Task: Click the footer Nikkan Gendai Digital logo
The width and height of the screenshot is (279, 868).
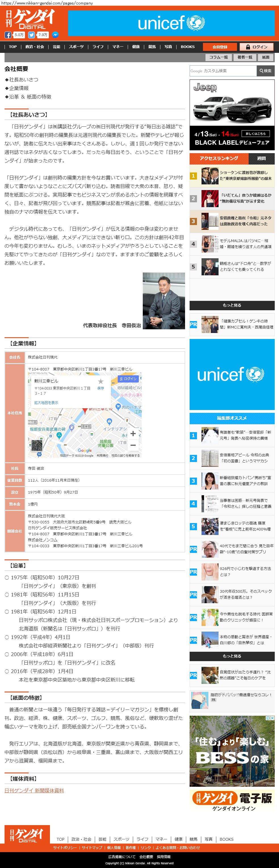Action: click(x=27, y=834)
